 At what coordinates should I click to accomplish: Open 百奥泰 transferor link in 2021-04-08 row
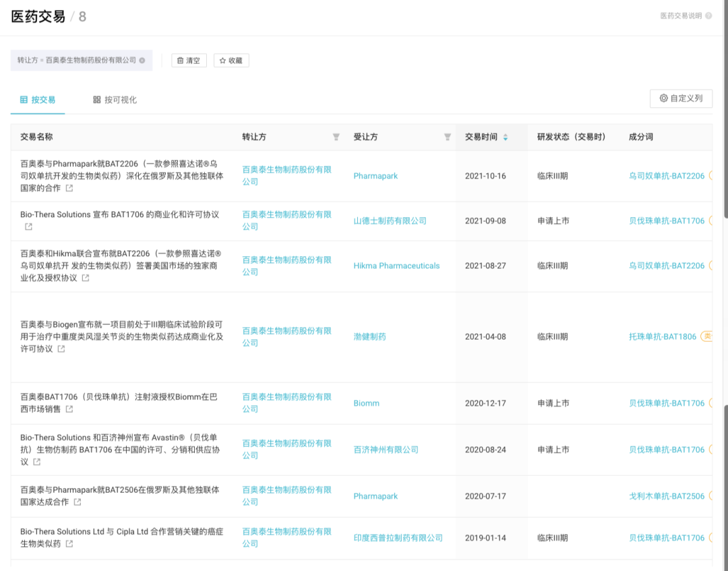[x=287, y=336]
